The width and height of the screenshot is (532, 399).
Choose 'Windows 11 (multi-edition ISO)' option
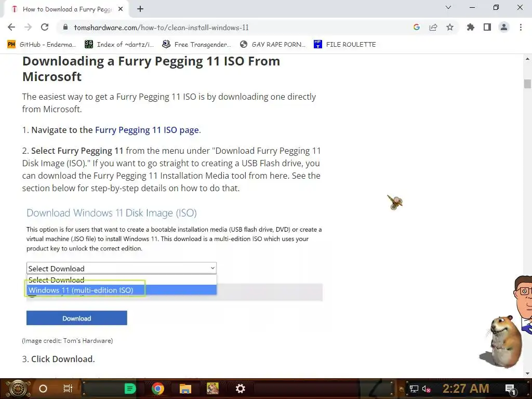122,290
